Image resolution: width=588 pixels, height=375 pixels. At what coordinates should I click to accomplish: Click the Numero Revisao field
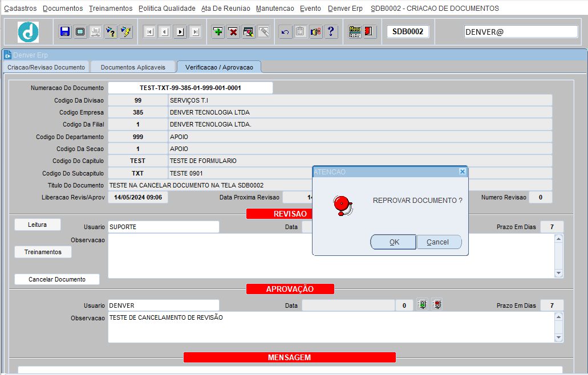(540, 197)
